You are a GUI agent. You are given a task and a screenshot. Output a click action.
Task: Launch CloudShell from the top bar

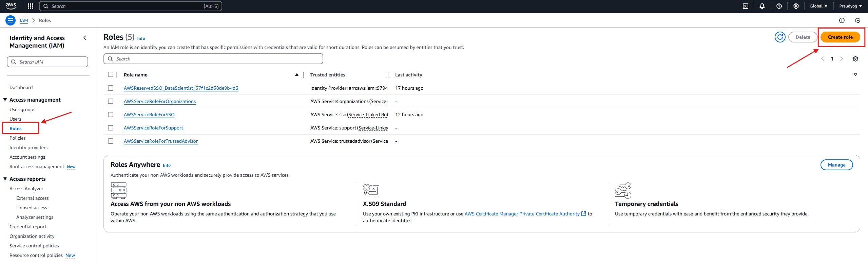[x=745, y=6]
